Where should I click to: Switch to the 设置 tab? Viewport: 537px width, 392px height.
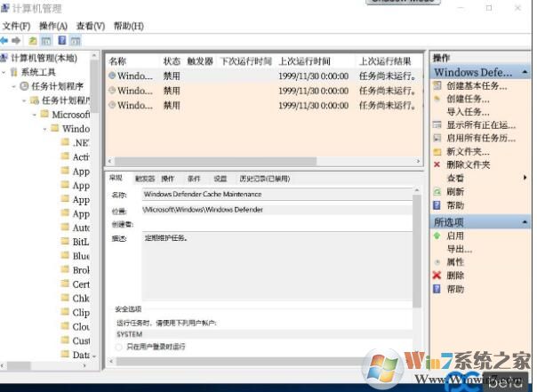tap(220, 179)
